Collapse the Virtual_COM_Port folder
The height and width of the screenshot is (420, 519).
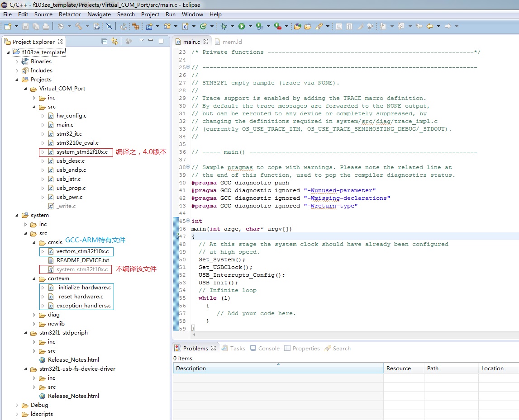coord(25,89)
